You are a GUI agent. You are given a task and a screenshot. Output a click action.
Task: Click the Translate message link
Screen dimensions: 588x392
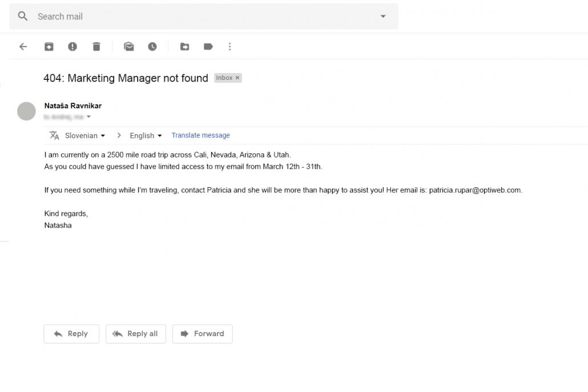pos(200,136)
